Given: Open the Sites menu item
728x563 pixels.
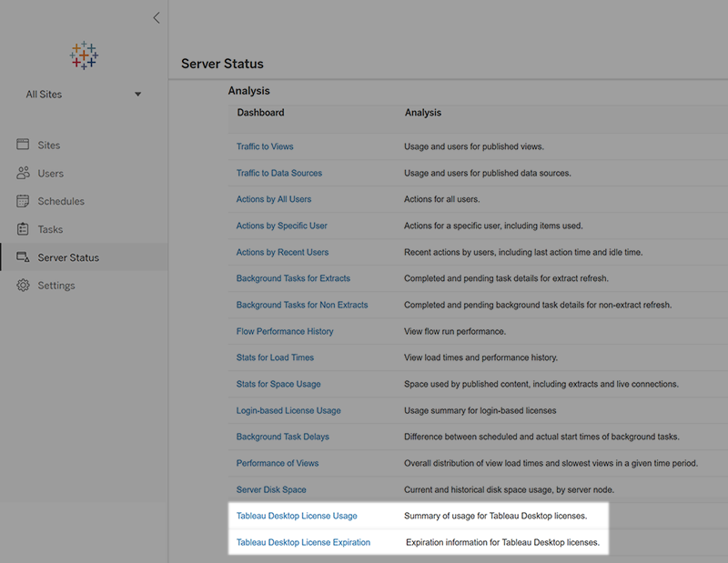Looking at the screenshot, I should (49, 146).
